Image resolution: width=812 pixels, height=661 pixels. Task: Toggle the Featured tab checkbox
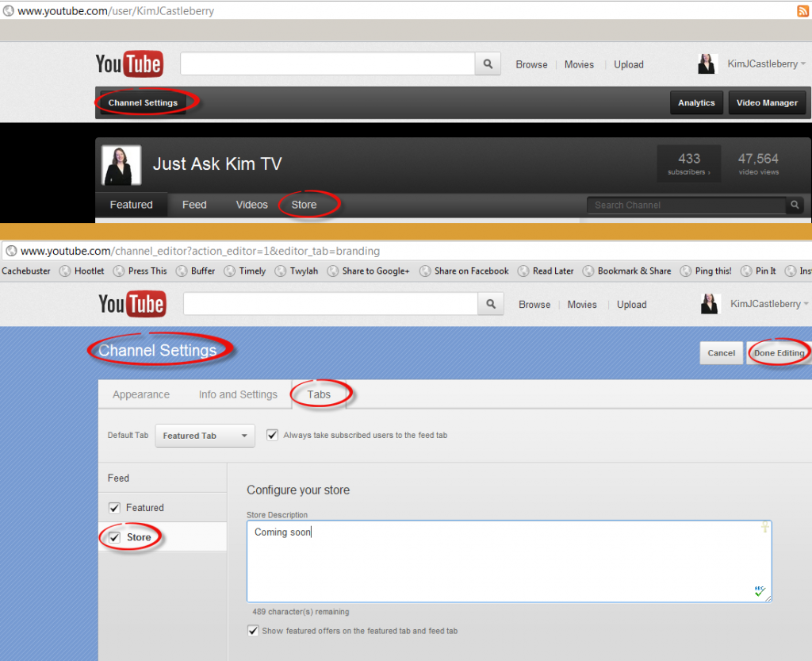114,508
